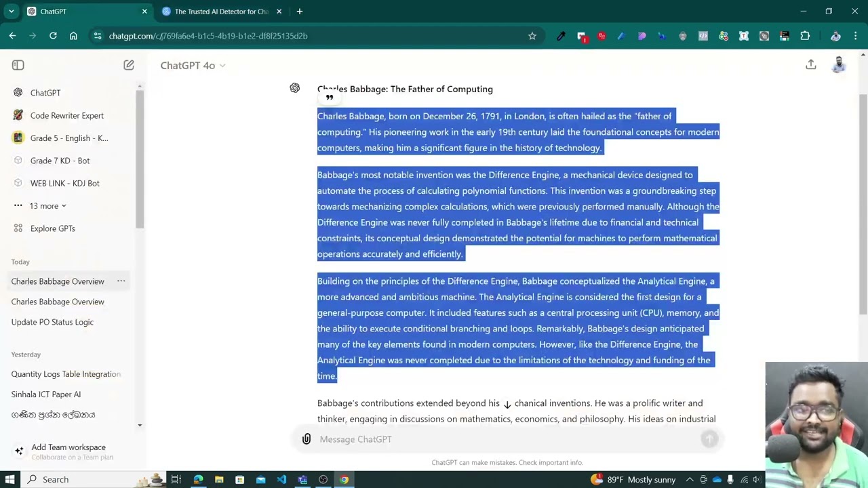Open the Chrome extensions puzzle menu
The height and width of the screenshot is (488, 868).
click(x=805, y=36)
